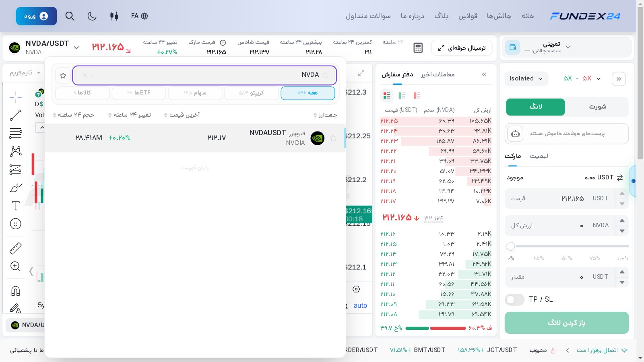
Task: Expand the تمرینی account dropdown
Action: (x=568, y=47)
